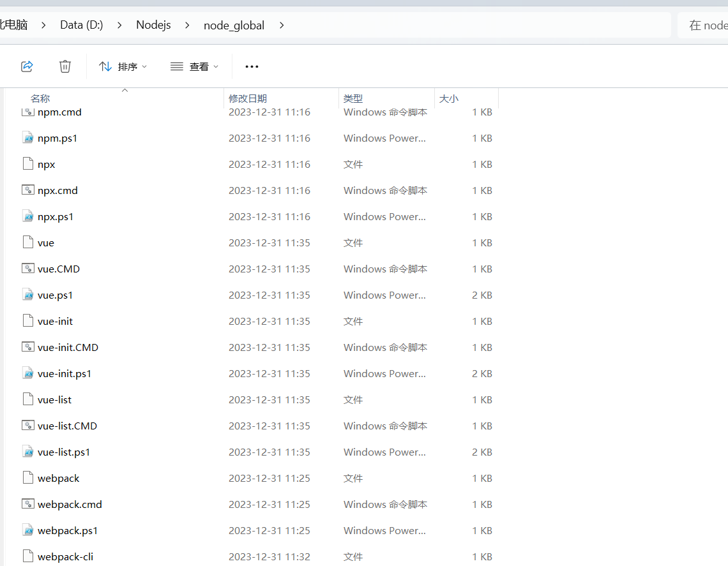Click Windows 命令脚本 type of vue-init.CMD

pyautogui.click(x=385, y=348)
